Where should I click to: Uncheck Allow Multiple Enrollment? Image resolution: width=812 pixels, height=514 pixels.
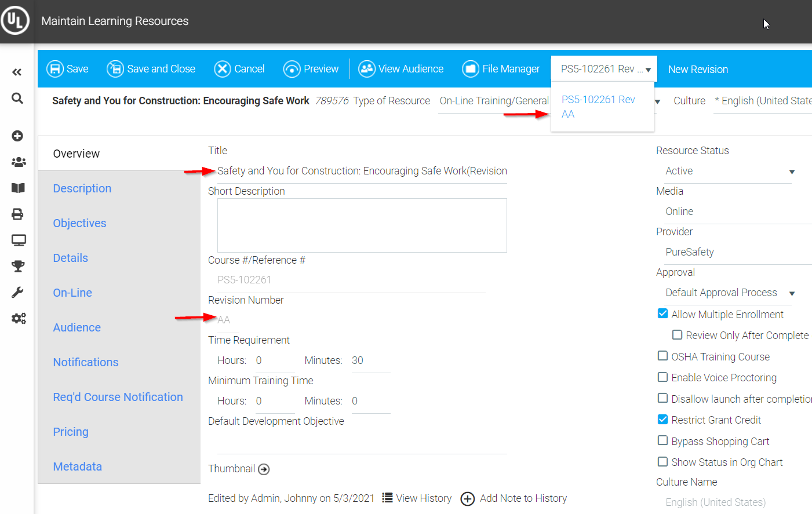point(663,313)
